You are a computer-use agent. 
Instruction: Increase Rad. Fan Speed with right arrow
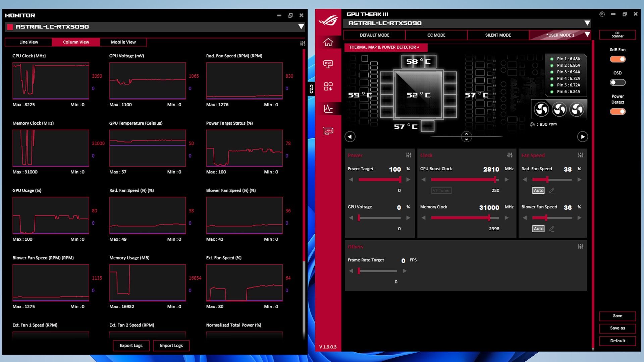click(x=579, y=180)
